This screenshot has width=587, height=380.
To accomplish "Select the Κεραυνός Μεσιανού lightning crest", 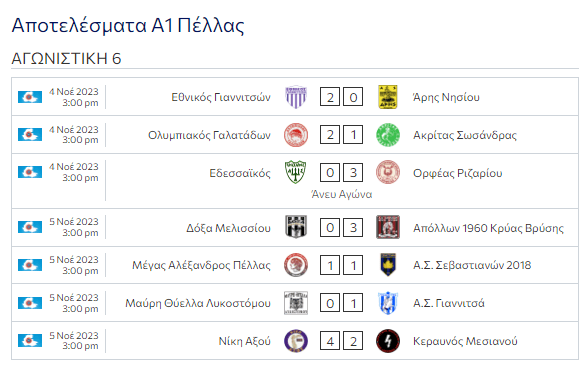I will (x=388, y=341).
